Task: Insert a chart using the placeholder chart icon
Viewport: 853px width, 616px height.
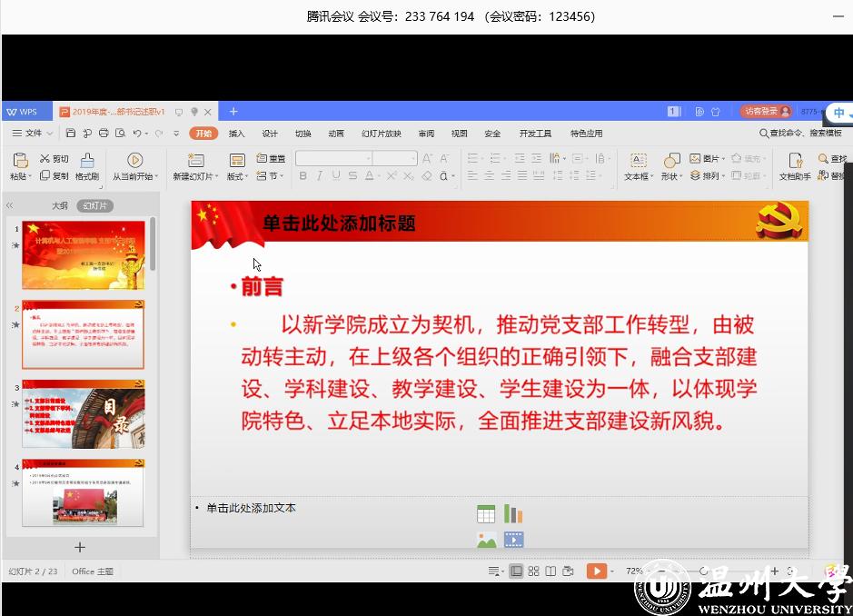Action: click(513, 514)
